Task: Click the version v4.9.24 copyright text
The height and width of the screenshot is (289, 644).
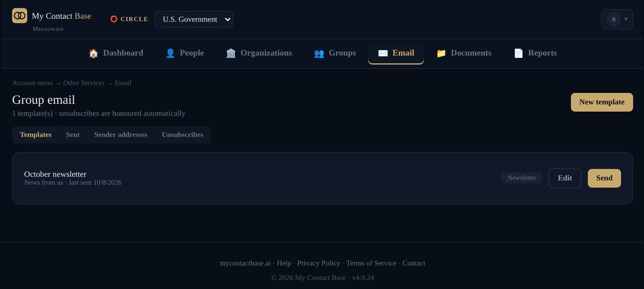Action: [322, 278]
